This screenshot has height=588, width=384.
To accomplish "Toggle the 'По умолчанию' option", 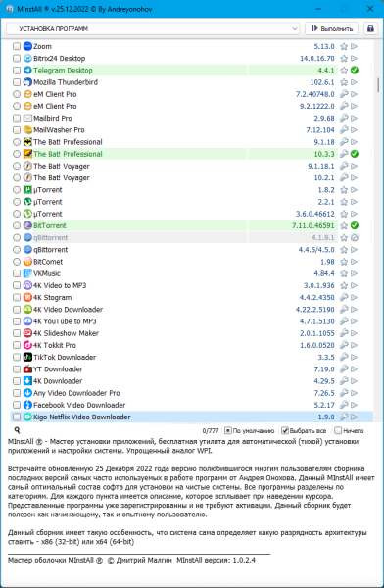I will coord(227,430).
